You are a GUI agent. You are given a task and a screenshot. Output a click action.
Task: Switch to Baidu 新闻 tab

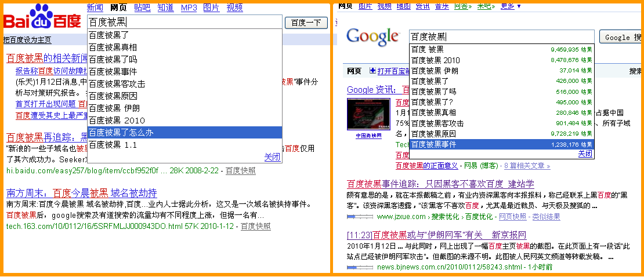click(x=95, y=8)
